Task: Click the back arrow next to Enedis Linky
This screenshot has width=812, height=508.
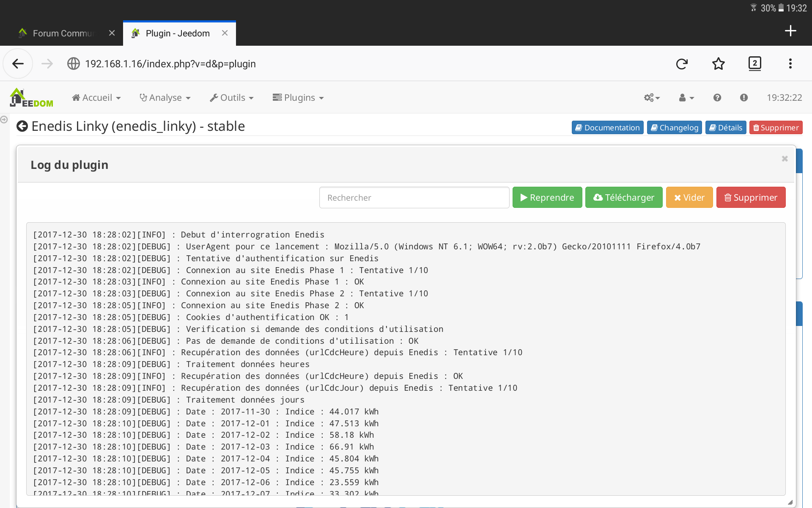Action: [x=22, y=126]
